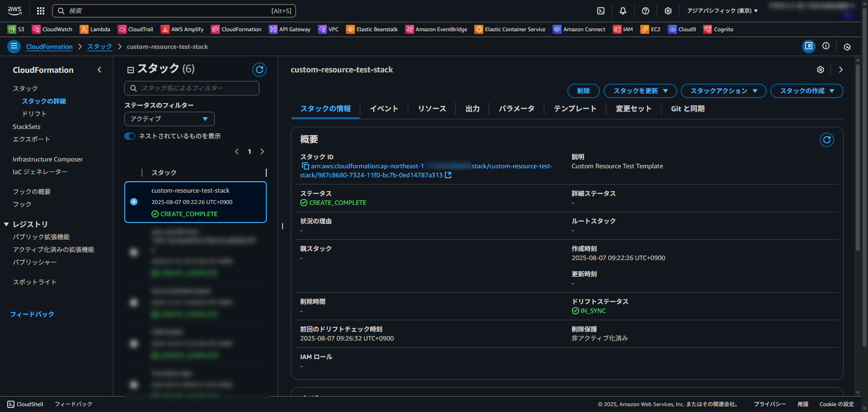
Task: Go to previous page of stacks
Action: [x=237, y=152]
